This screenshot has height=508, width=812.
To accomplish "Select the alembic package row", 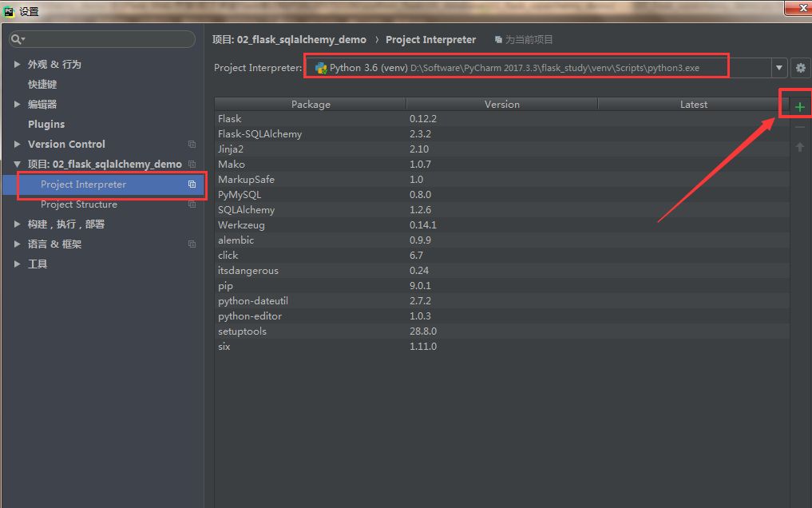I will [501, 240].
